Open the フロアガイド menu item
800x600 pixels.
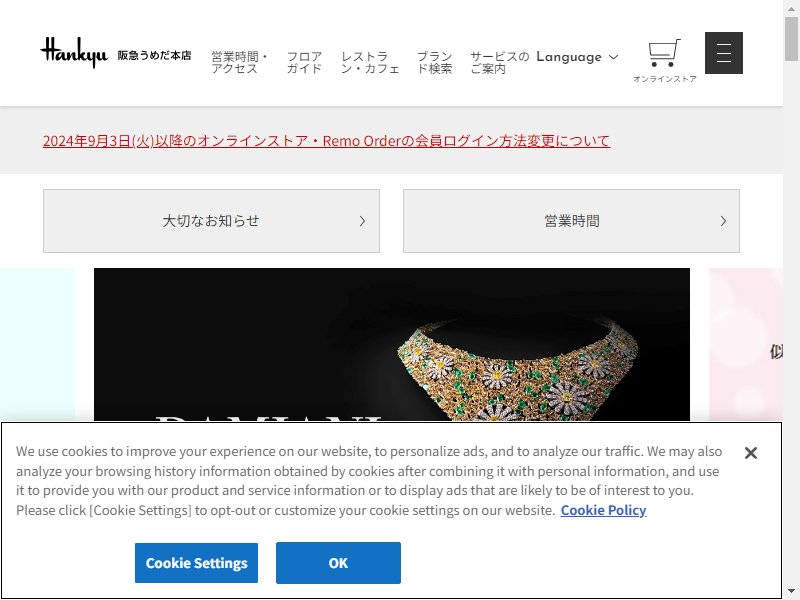tap(305, 62)
